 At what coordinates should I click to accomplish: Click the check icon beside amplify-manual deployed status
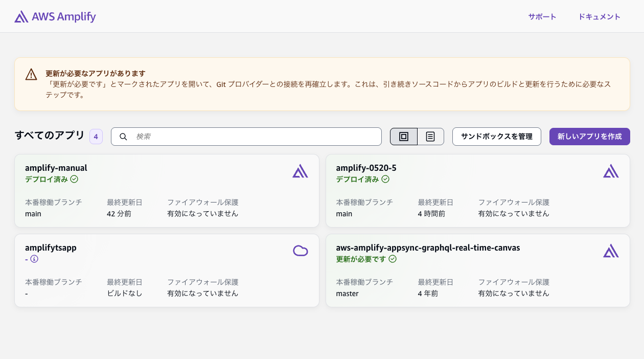pos(74,179)
